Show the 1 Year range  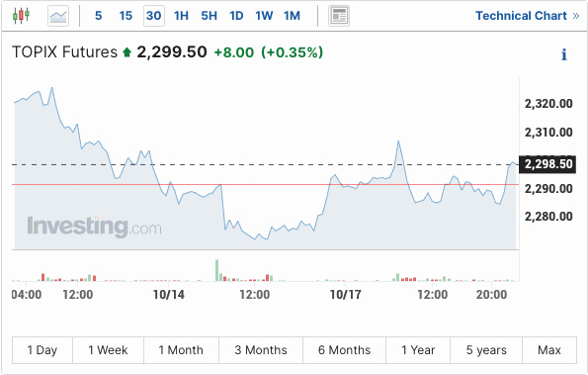pos(418,350)
